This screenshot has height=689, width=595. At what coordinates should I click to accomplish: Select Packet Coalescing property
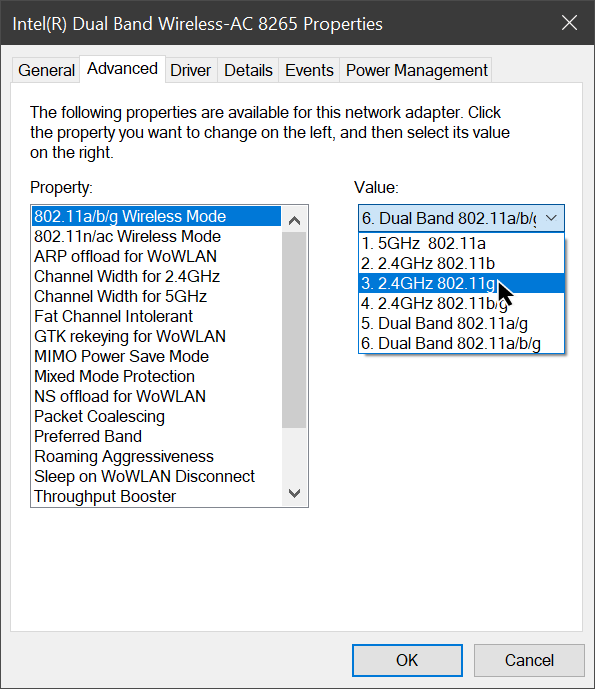(x=156, y=416)
